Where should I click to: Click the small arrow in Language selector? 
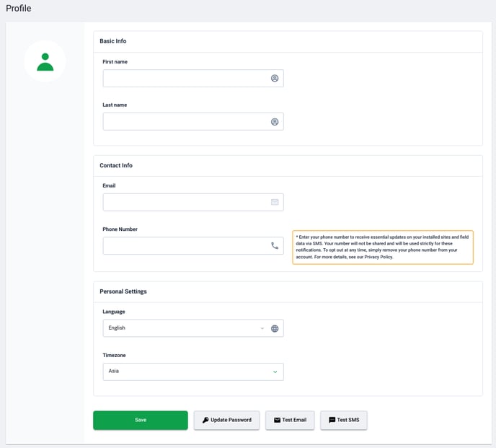[262, 328]
